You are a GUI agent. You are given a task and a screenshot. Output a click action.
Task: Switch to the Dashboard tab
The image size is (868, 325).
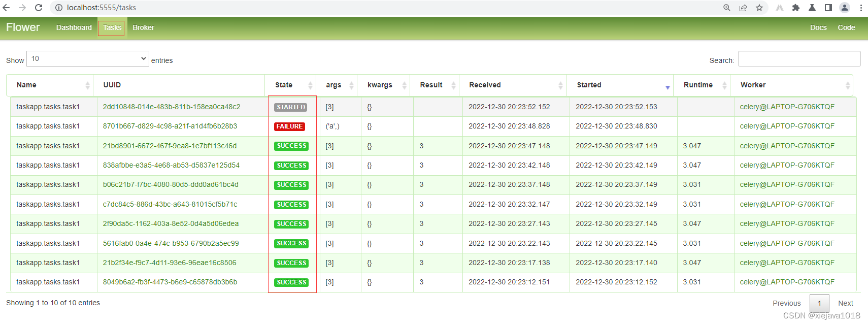tap(74, 27)
